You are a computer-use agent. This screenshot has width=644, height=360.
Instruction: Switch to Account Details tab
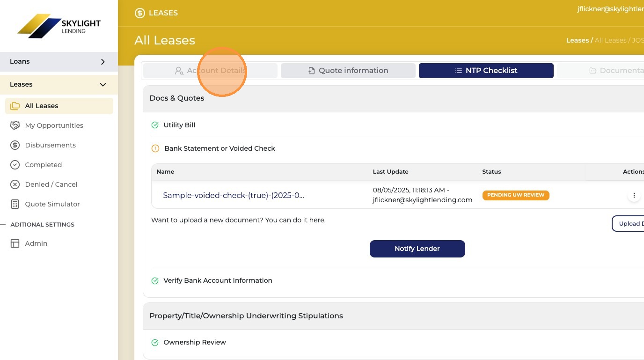click(210, 71)
